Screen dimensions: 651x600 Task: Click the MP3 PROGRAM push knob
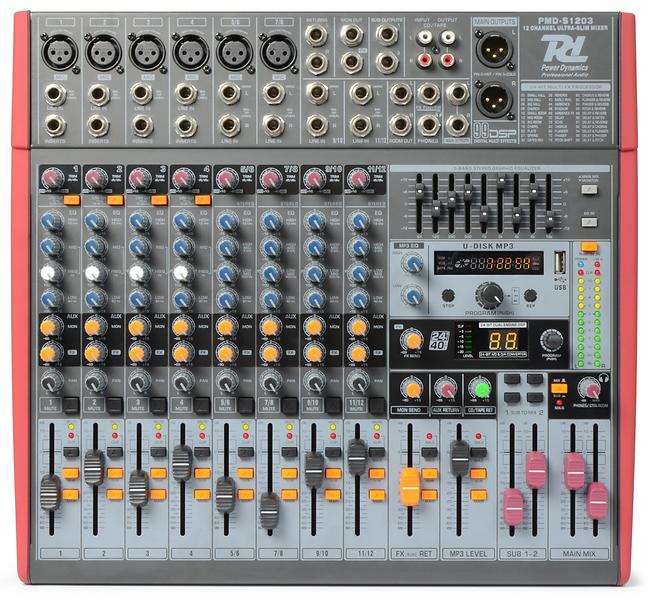coord(489,293)
